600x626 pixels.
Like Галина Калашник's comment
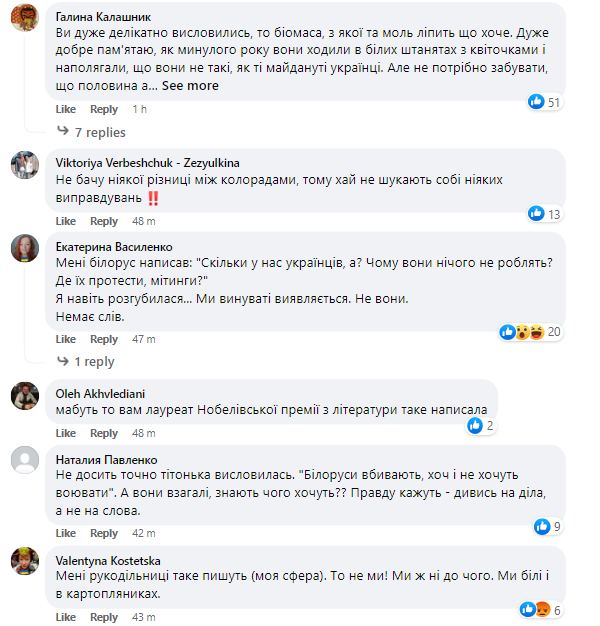click(x=65, y=109)
